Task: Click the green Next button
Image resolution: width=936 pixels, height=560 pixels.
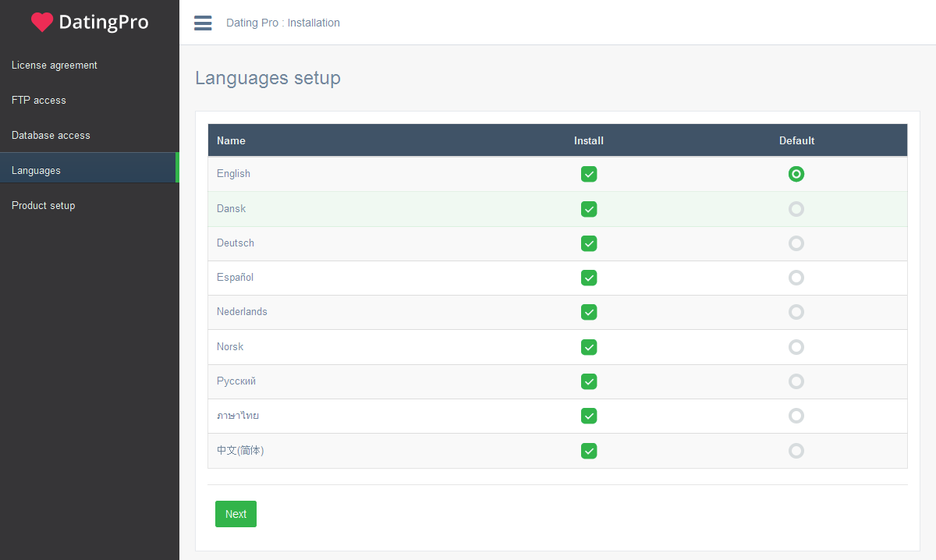Action: [x=236, y=514]
